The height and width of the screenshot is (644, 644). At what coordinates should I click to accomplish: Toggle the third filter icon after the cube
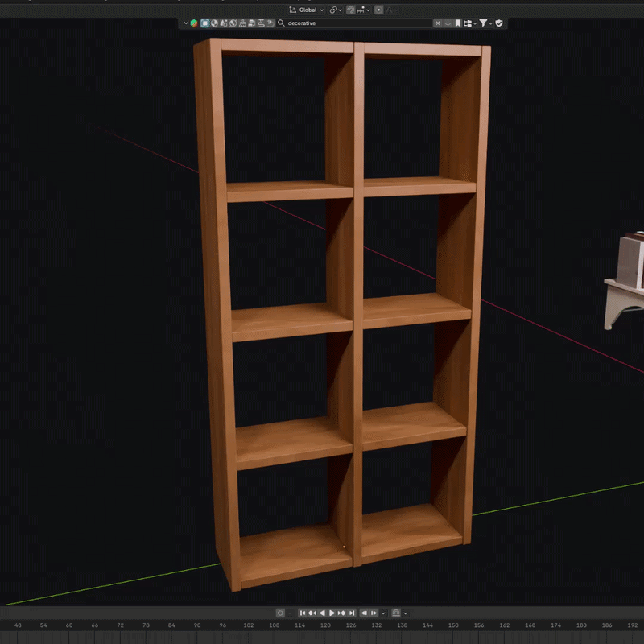pyautogui.click(x=224, y=23)
